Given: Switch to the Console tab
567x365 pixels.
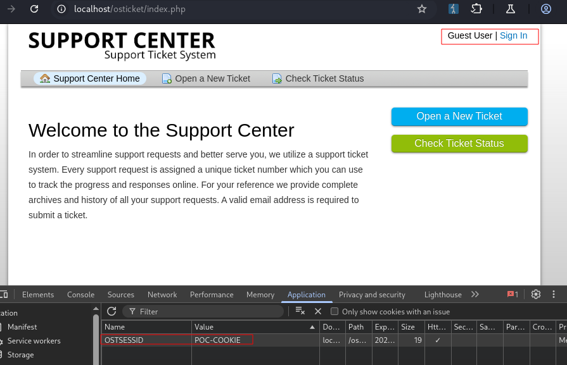Looking at the screenshot, I should pyautogui.click(x=80, y=294).
